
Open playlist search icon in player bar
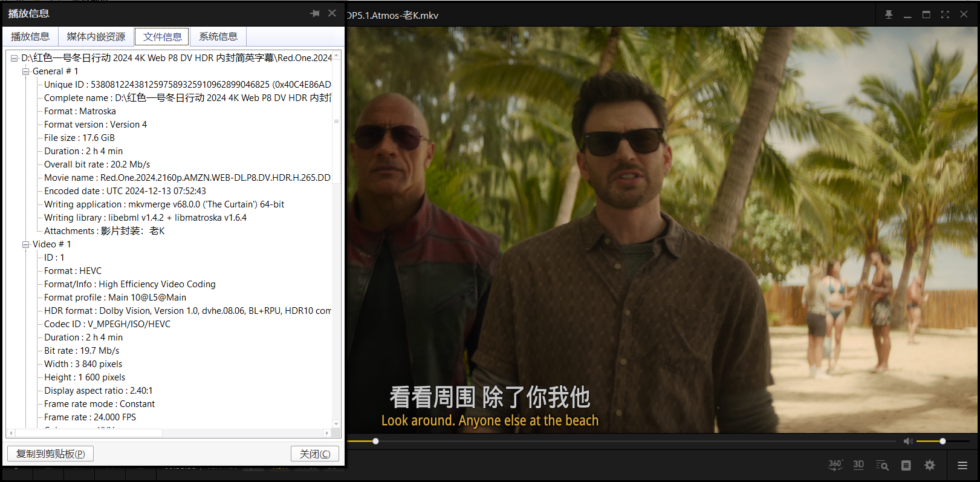click(x=882, y=465)
